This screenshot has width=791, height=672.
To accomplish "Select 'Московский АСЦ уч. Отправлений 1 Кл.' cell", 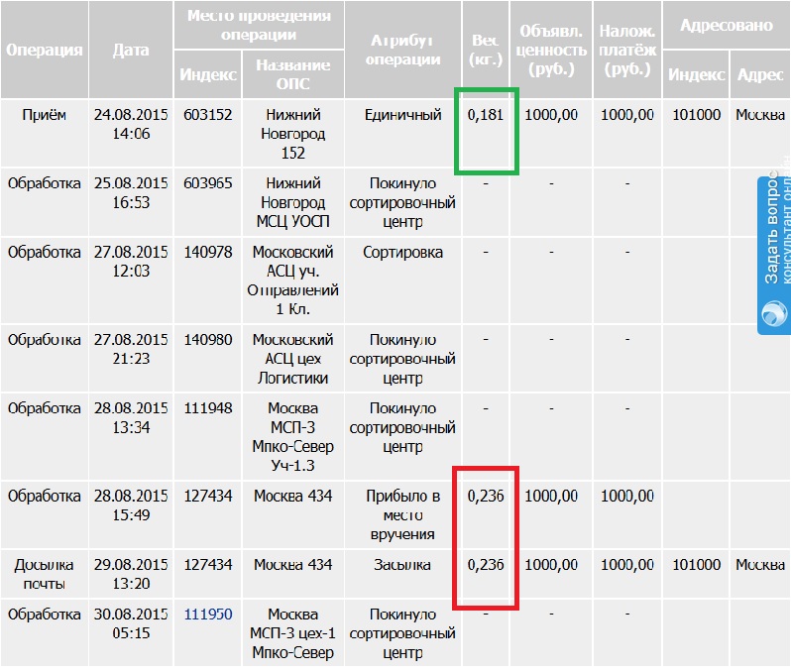I will click(293, 280).
